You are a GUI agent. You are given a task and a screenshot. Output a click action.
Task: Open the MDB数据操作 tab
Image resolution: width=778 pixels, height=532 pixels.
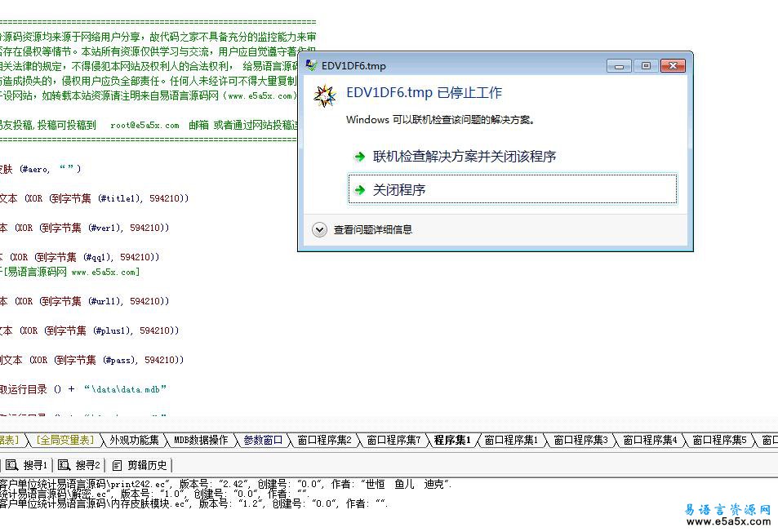coord(201,440)
